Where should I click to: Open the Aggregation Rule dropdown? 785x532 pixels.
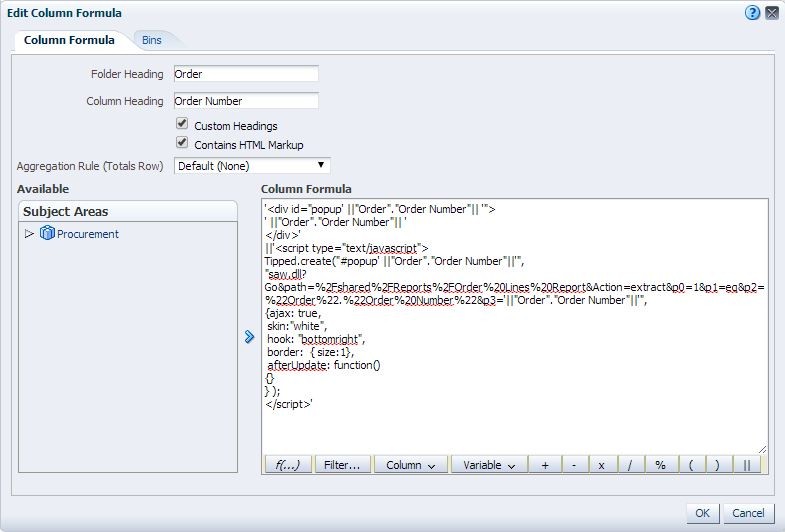252,166
